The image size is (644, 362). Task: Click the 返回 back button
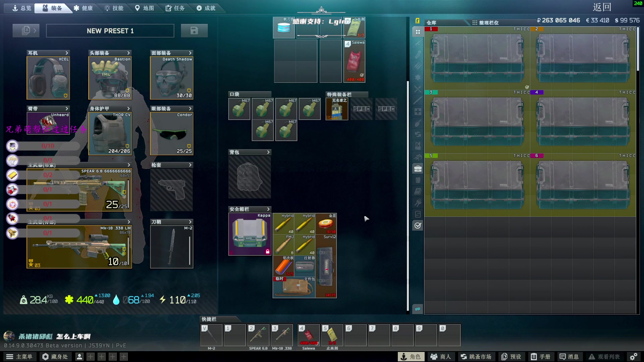pyautogui.click(x=602, y=7)
